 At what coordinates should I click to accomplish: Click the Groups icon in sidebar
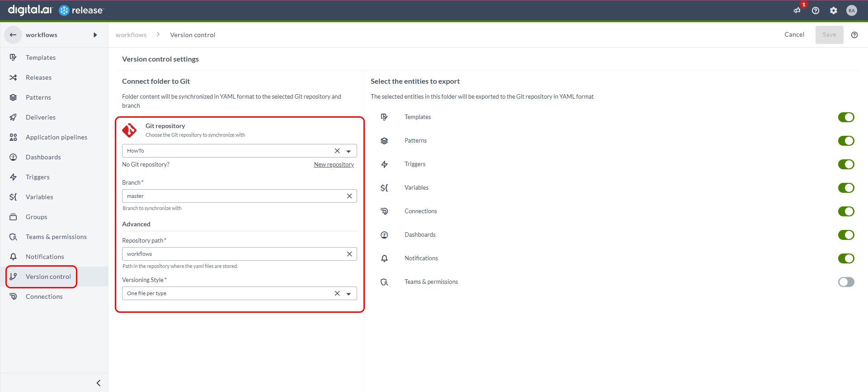click(x=13, y=217)
